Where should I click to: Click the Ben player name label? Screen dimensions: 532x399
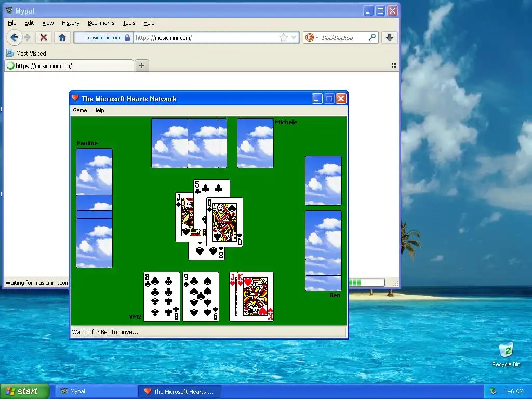coord(335,295)
